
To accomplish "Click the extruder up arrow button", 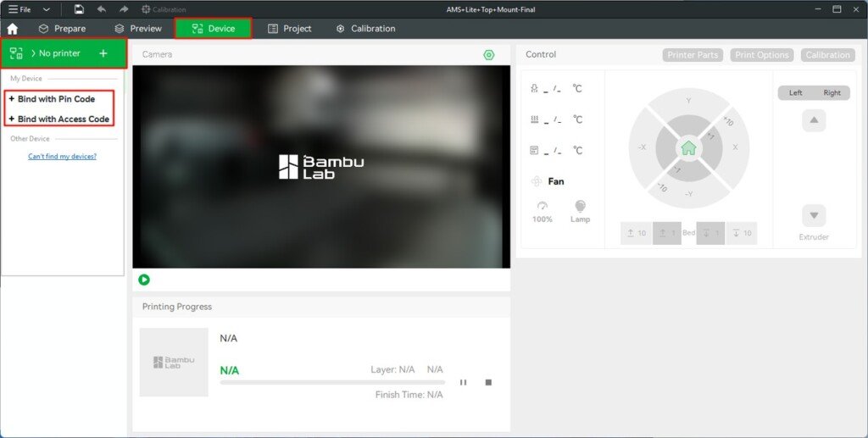I will 814,120.
